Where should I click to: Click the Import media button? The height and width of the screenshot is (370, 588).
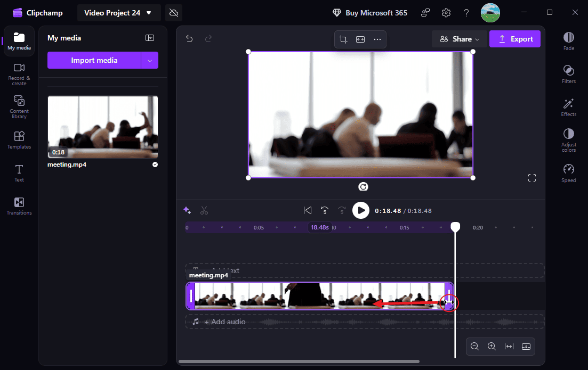pos(94,60)
